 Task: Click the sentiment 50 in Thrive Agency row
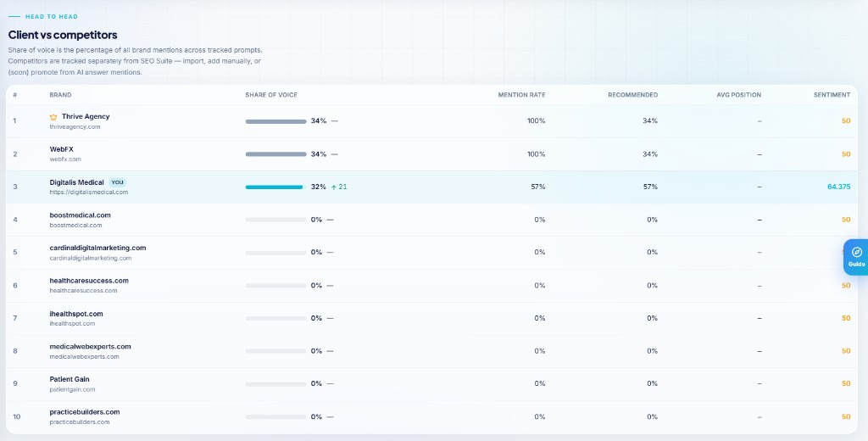(846, 120)
